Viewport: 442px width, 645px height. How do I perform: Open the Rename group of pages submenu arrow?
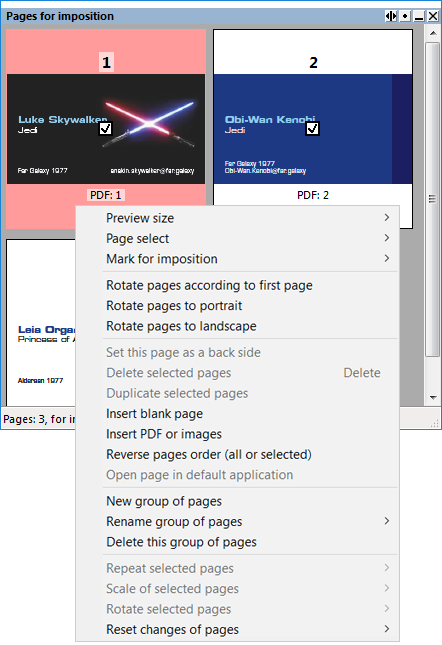tap(386, 521)
